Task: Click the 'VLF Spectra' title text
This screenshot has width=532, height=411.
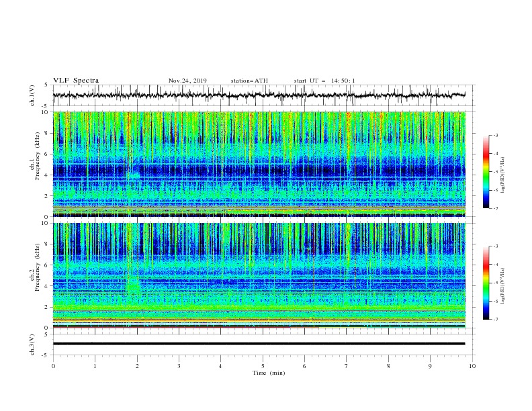Action: tap(76, 81)
